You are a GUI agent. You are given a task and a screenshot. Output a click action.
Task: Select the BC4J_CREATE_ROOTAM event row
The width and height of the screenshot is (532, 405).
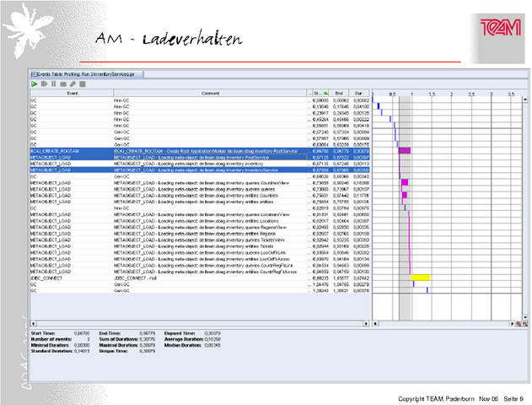pos(200,151)
